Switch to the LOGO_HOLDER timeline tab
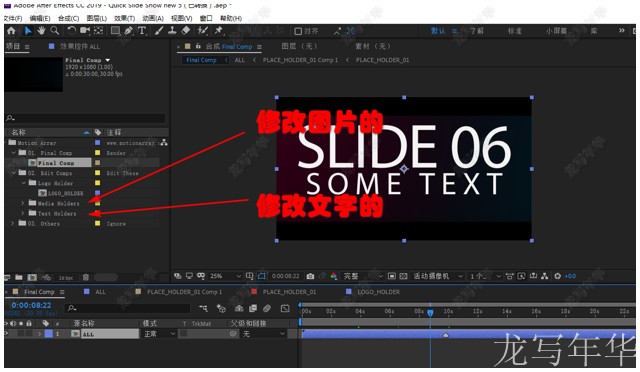The width and height of the screenshot is (640, 372). pyautogui.click(x=378, y=292)
